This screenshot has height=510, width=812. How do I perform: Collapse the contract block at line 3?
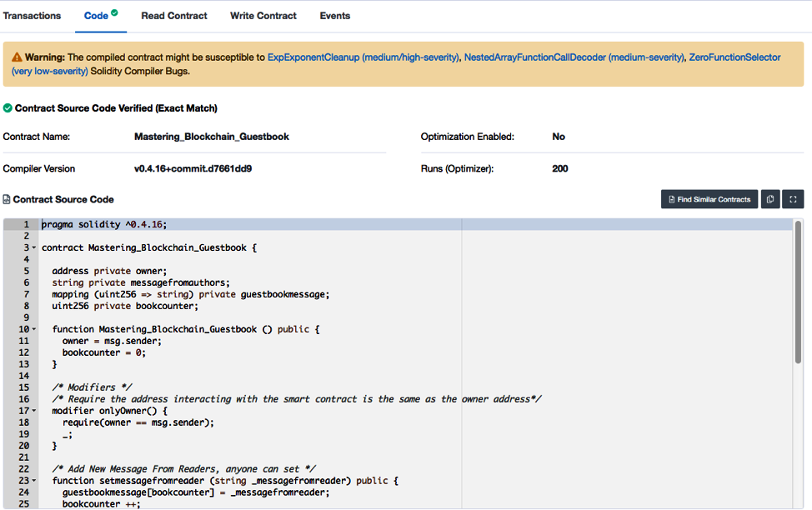(34, 248)
